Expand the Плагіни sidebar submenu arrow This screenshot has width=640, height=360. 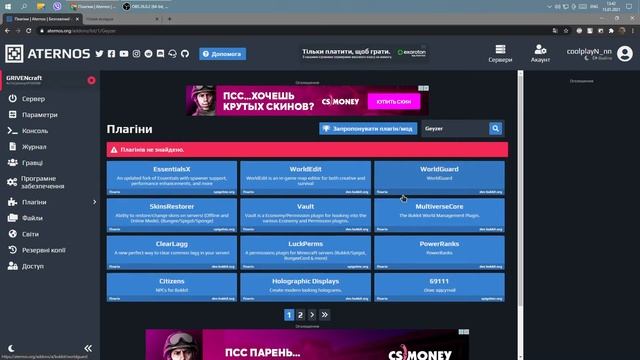pyautogui.click(x=94, y=202)
